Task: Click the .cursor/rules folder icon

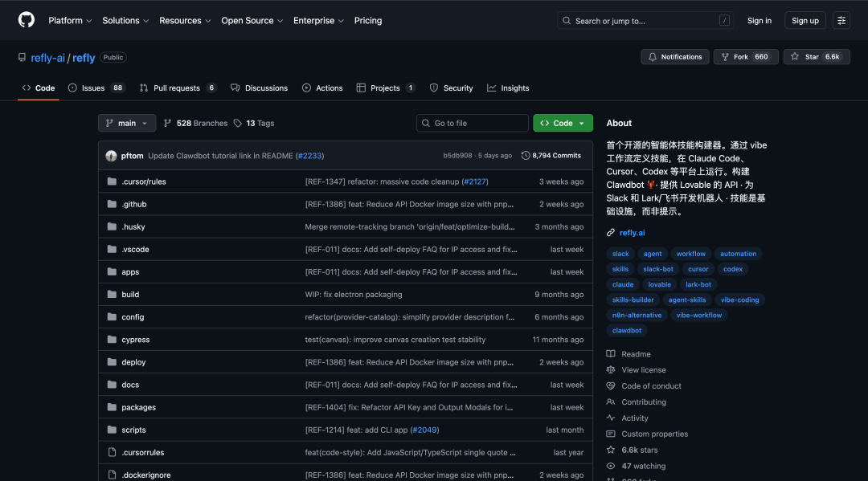Action: 112,181
